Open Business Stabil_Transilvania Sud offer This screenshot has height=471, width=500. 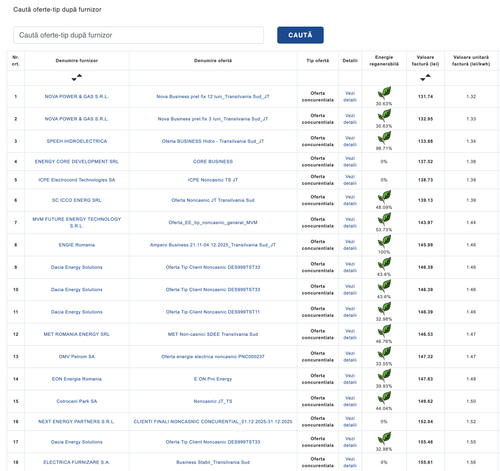(213, 462)
